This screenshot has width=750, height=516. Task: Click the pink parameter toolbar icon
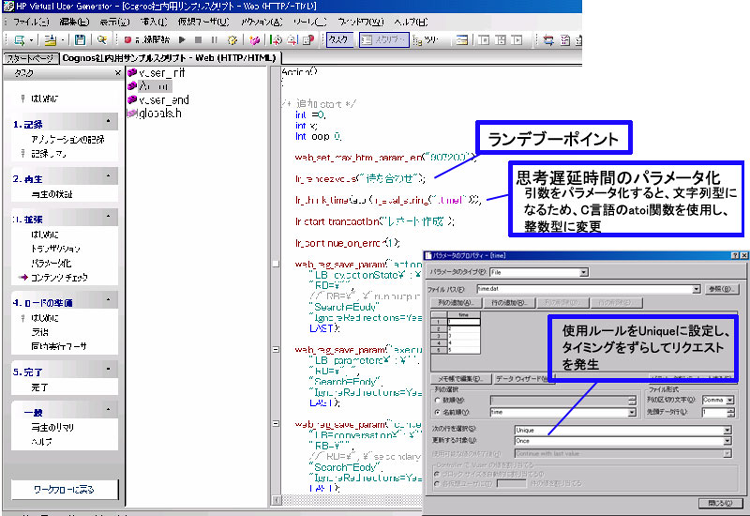point(254,40)
